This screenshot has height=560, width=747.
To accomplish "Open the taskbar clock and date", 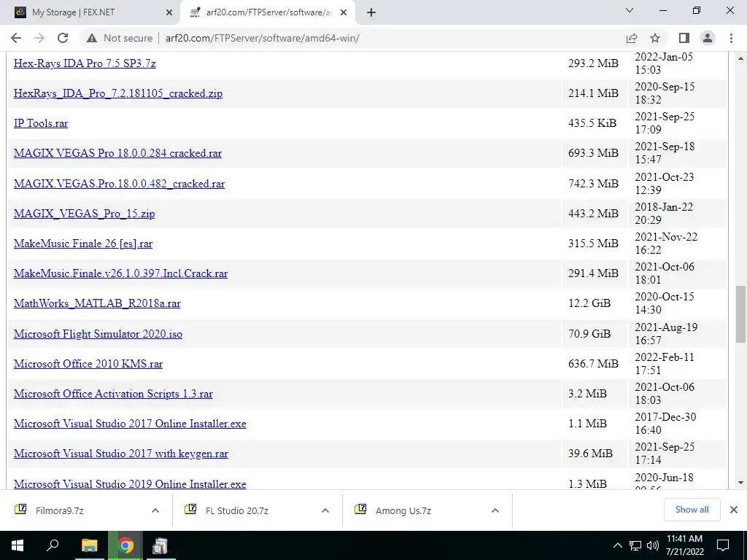I will click(x=684, y=545).
